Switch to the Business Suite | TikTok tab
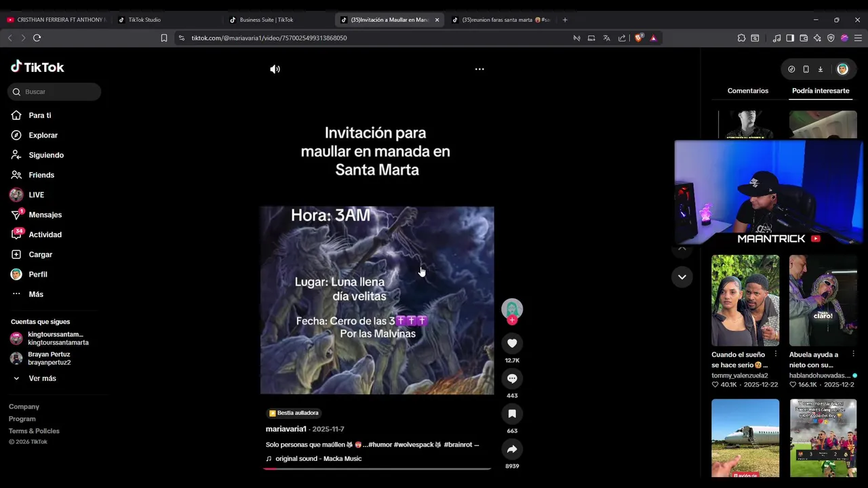 point(278,20)
